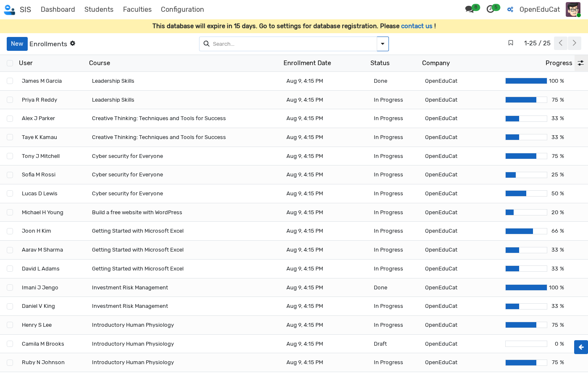
Task: Select Aarav M Sharma row checkbox
Action: point(10,250)
